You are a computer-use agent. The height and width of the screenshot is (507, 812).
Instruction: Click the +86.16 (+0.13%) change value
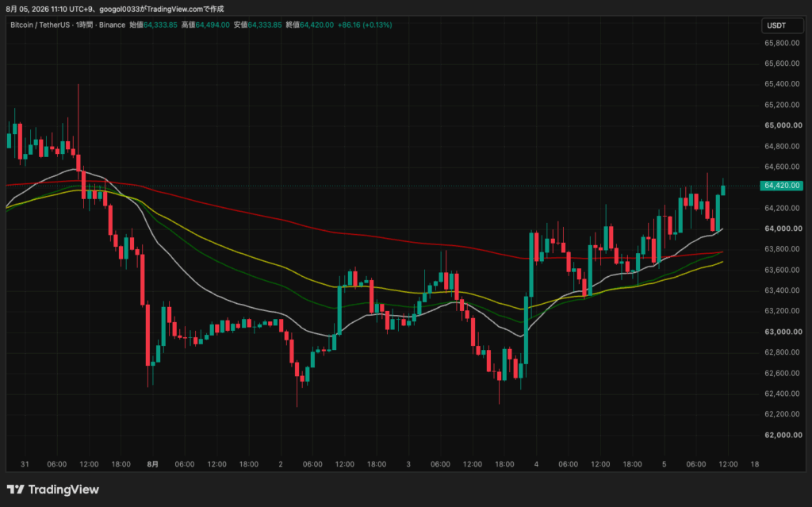365,25
